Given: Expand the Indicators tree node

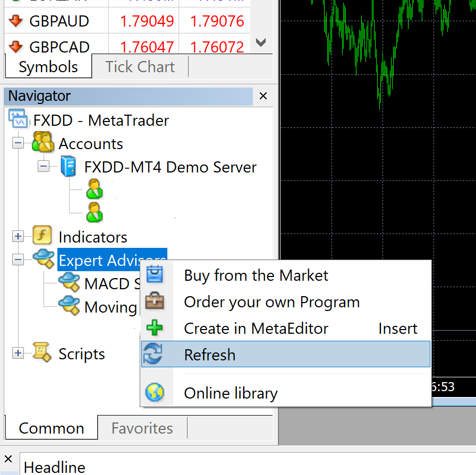Looking at the screenshot, I should coord(18,236).
